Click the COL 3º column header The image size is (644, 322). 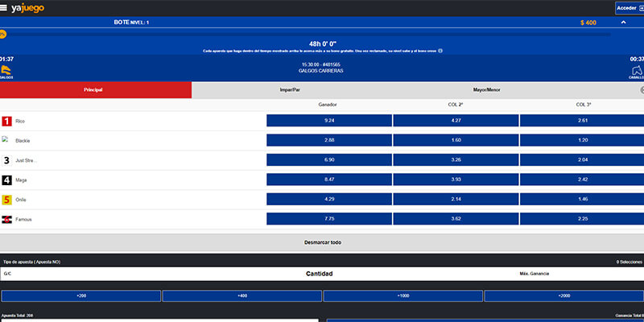point(583,105)
